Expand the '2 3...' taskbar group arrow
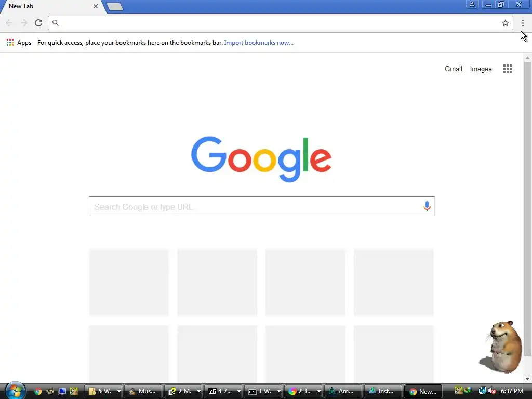 [319, 391]
